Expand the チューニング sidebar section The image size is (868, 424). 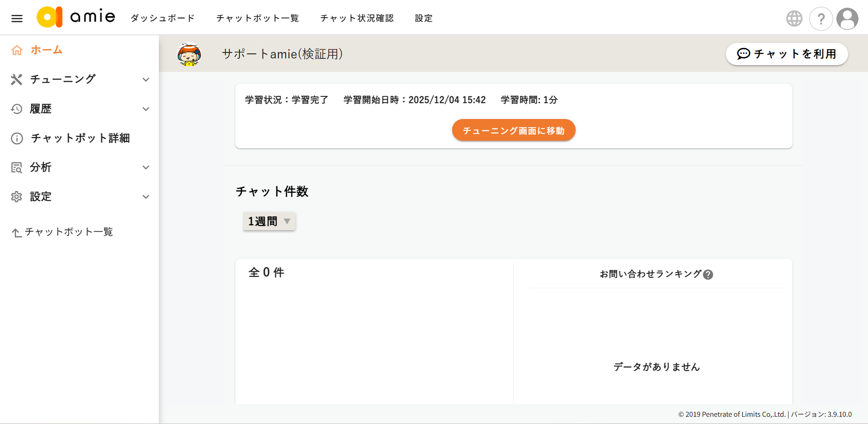[146, 80]
